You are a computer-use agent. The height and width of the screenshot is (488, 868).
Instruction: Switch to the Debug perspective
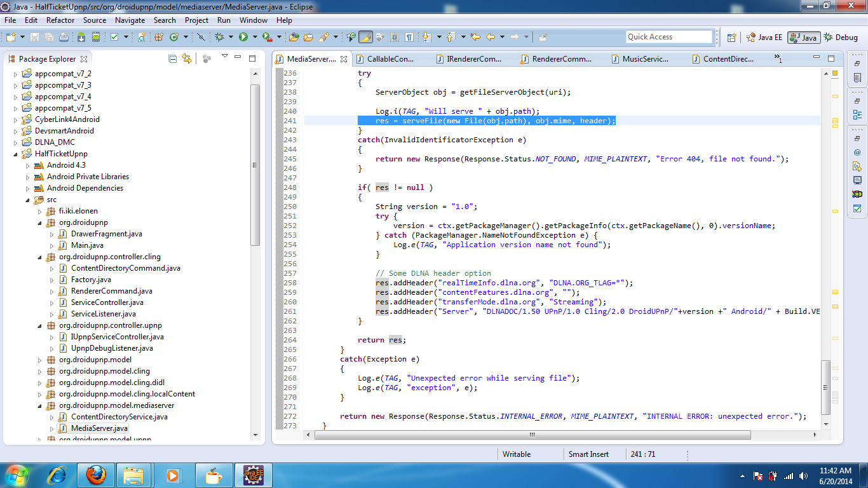click(841, 37)
